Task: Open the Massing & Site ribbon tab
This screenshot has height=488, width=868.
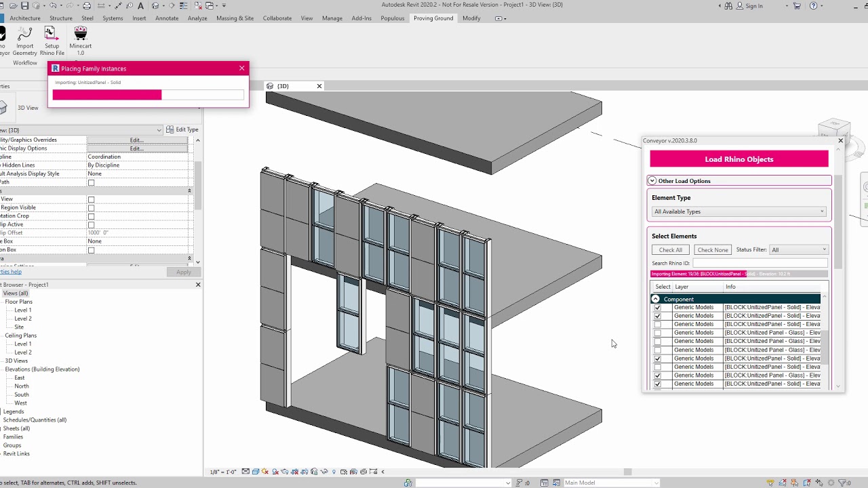Action: (235, 18)
